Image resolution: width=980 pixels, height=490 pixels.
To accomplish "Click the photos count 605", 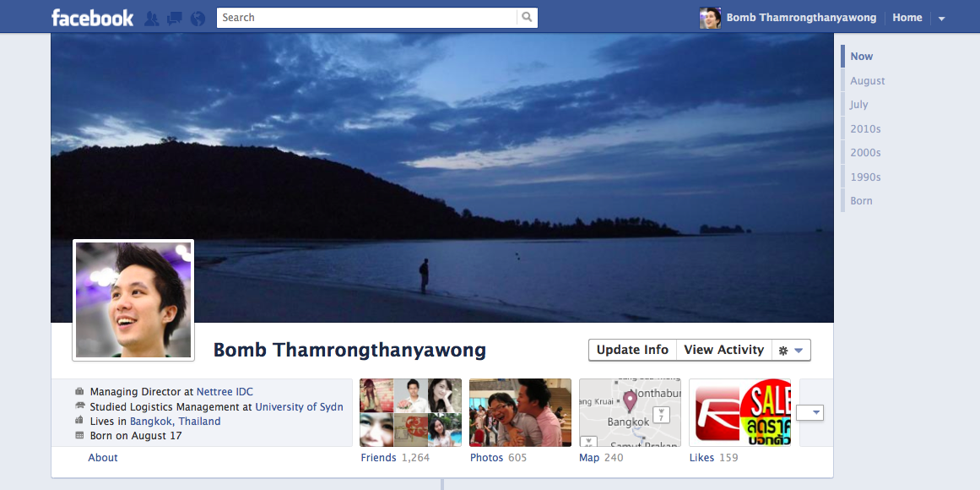I will click(517, 457).
